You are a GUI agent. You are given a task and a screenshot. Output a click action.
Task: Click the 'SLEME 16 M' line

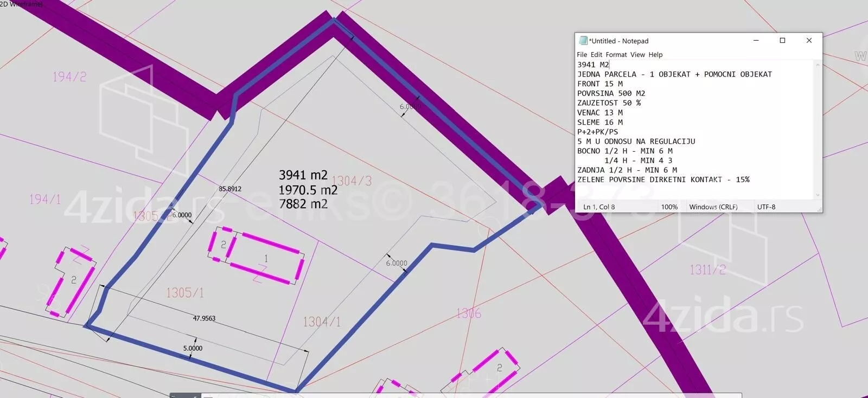(600, 123)
